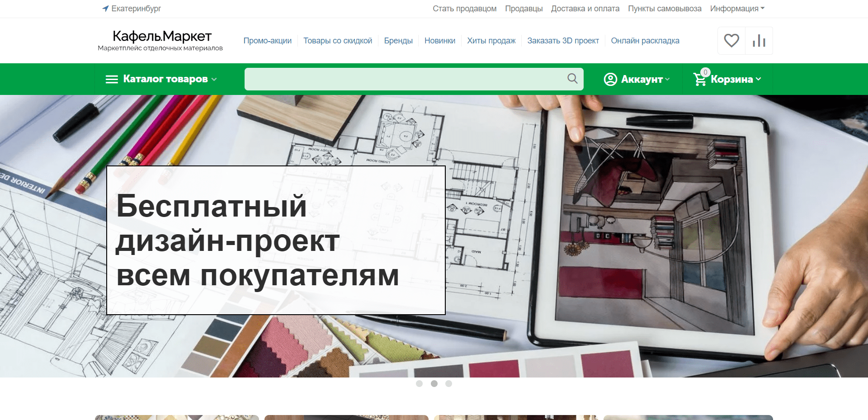Click inside the search input field
Image resolution: width=868 pixels, height=420 pixels.
tap(402, 79)
